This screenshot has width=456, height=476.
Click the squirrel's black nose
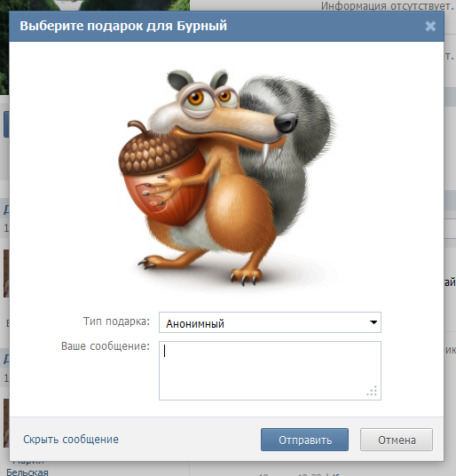click(x=286, y=123)
